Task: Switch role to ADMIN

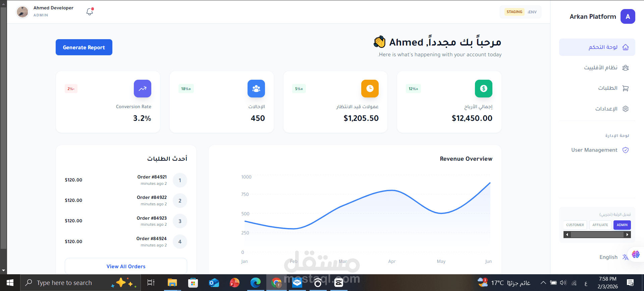Action: click(622, 225)
